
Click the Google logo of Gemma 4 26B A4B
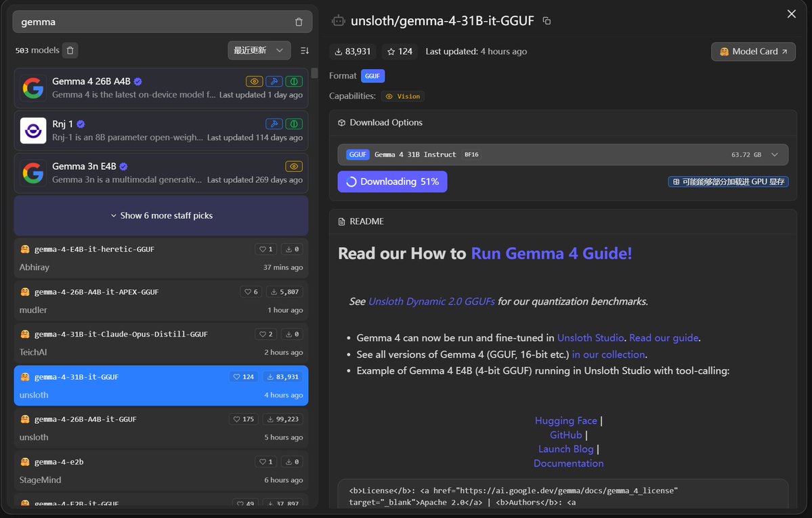33,88
